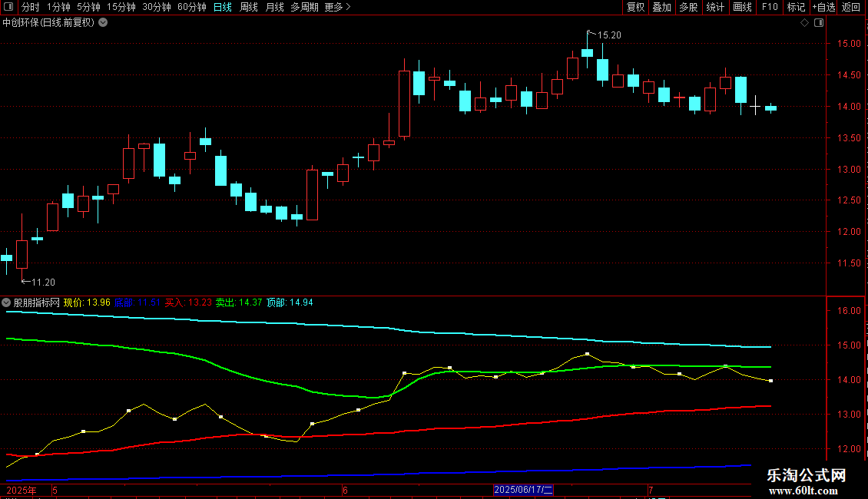Select the 日线 daily chart tab
This screenshot has width=868, height=499.
tap(223, 7)
